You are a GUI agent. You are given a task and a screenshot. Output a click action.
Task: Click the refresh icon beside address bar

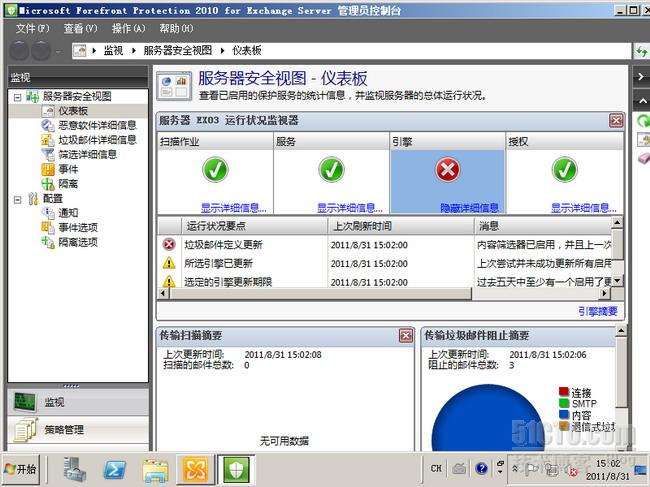click(x=641, y=51)
